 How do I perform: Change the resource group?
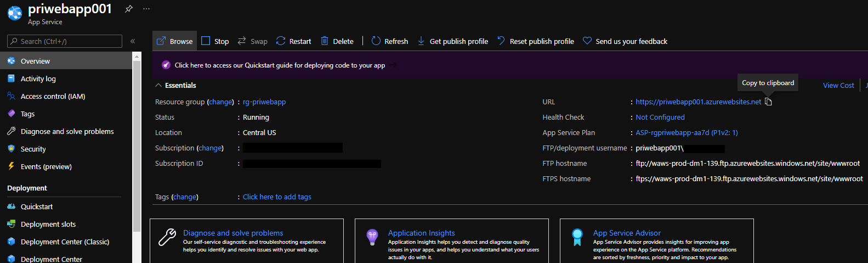pos(221,102)
